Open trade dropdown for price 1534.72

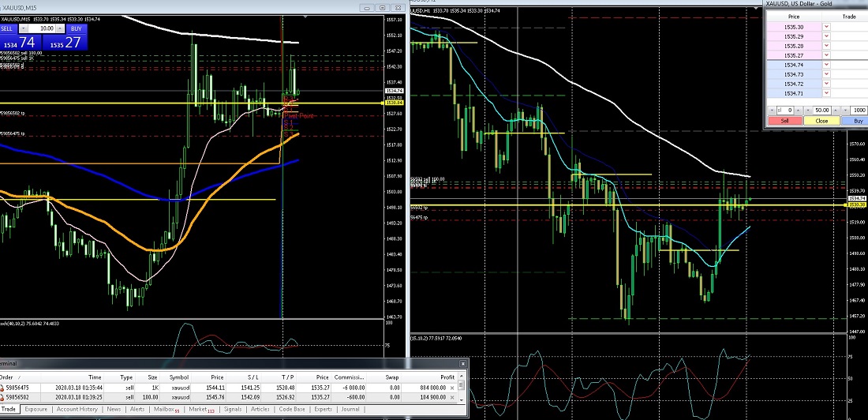click(x=826, y=84)
